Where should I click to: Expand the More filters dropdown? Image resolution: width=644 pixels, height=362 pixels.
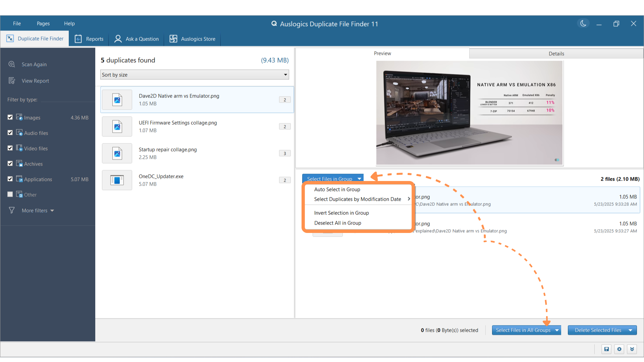pos(38,210)
